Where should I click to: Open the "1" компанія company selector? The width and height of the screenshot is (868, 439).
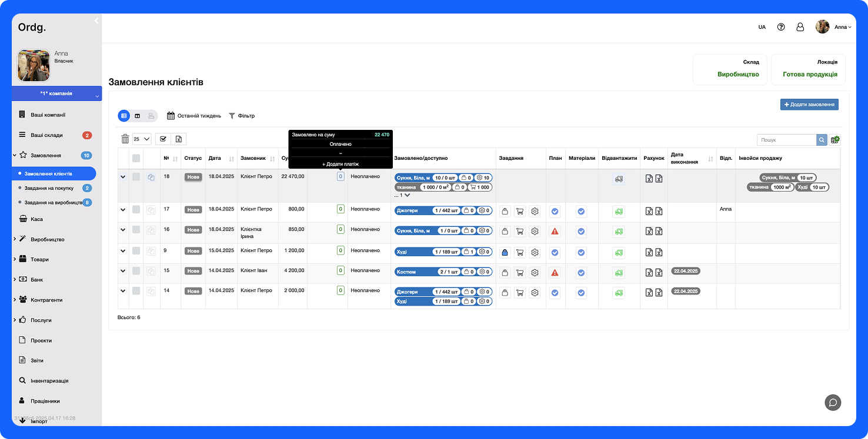pyautogui.click(x=56, y=93)
